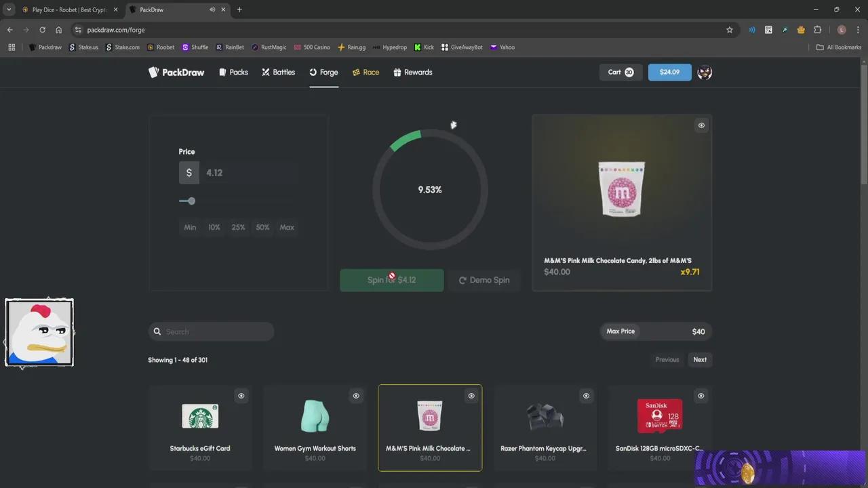Click eye icon on SanDisk 128GB card
Viewport: 868px width, 488px height.
click(701, 396)
